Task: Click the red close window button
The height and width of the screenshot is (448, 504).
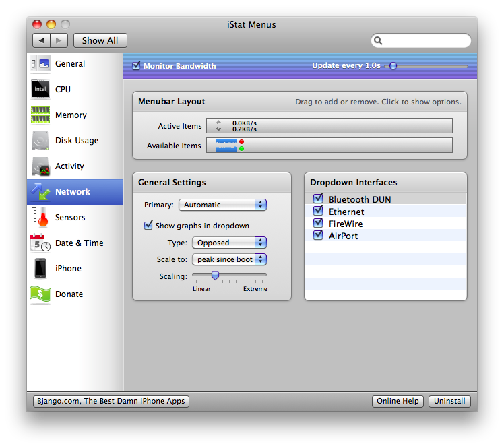Action: (x=37, y=24)
